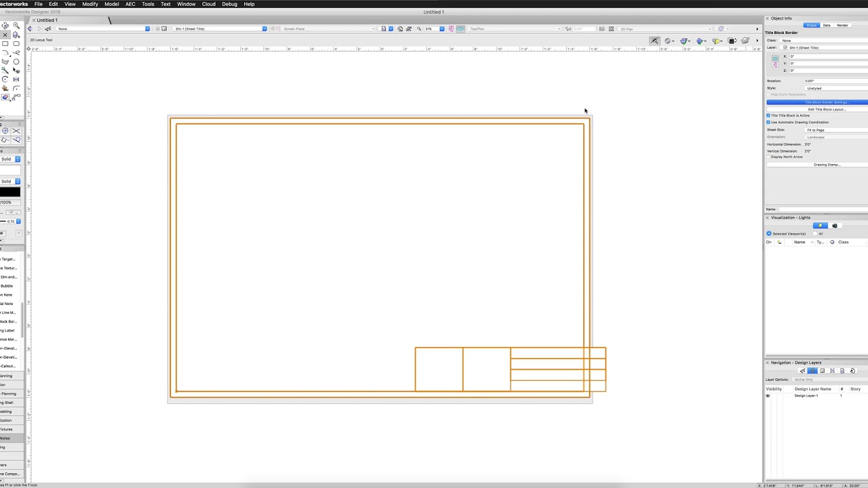The width and height of the screenshot is (868, 488).
Task: Enable Display North Arrow checkbox
Action: click(768, 157)
